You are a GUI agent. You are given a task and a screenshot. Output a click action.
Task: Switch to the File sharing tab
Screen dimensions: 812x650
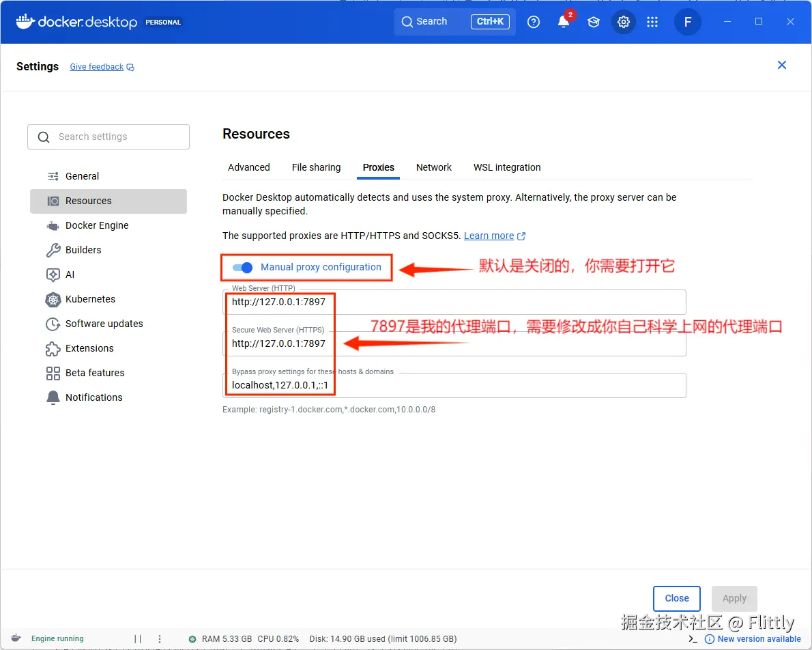(316, 167)
